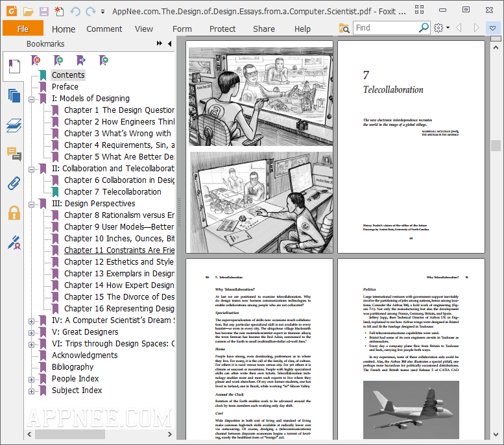Click the document vertical scrollbar thumb
Viewport: 504px width, 445px height.
496,145
